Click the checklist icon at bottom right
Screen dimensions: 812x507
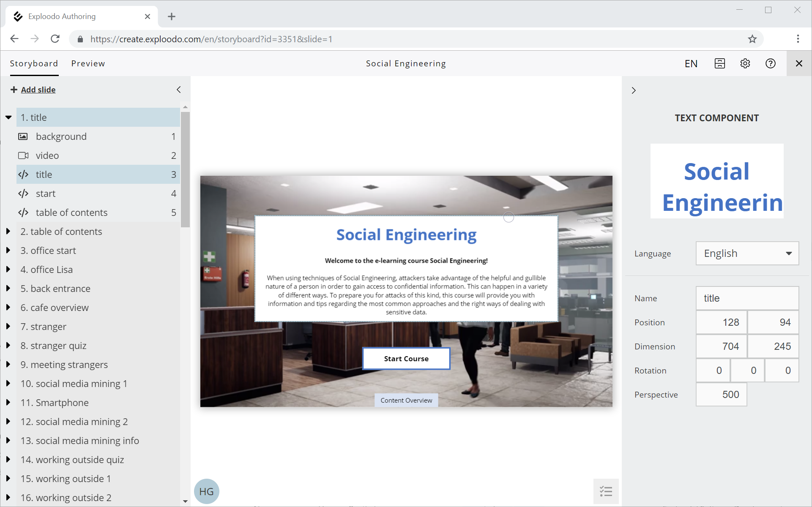tap(606, 491)
